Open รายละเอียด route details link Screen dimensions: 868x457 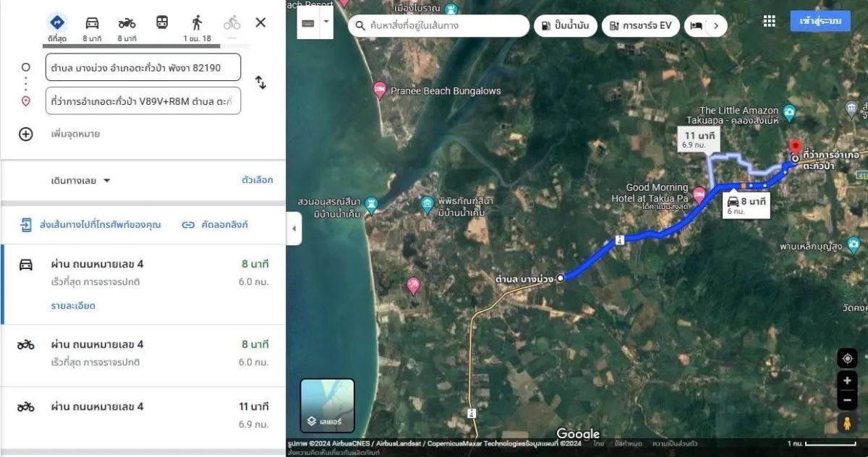pyautogui.click(x=73, y=306)
